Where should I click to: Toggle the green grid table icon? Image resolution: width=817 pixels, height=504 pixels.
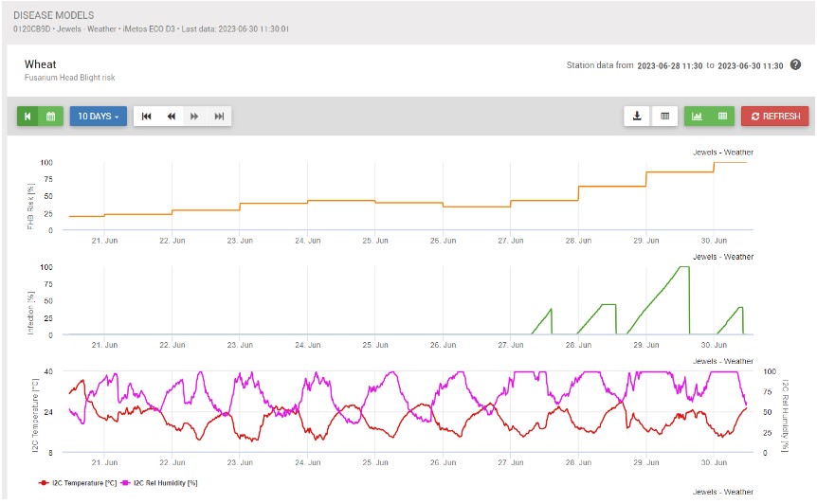coord(722,117)
